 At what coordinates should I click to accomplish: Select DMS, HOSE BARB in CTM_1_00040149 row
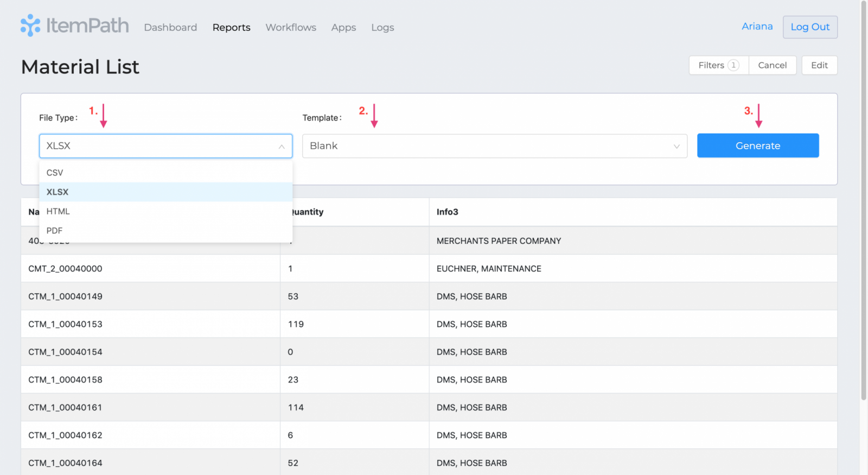(633, 296)
